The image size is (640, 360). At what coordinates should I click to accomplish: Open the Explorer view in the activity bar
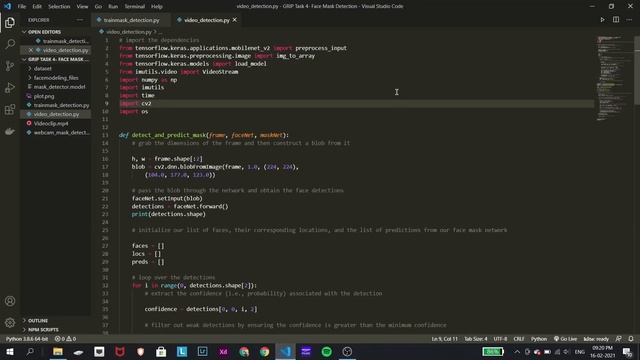[10, 22]
